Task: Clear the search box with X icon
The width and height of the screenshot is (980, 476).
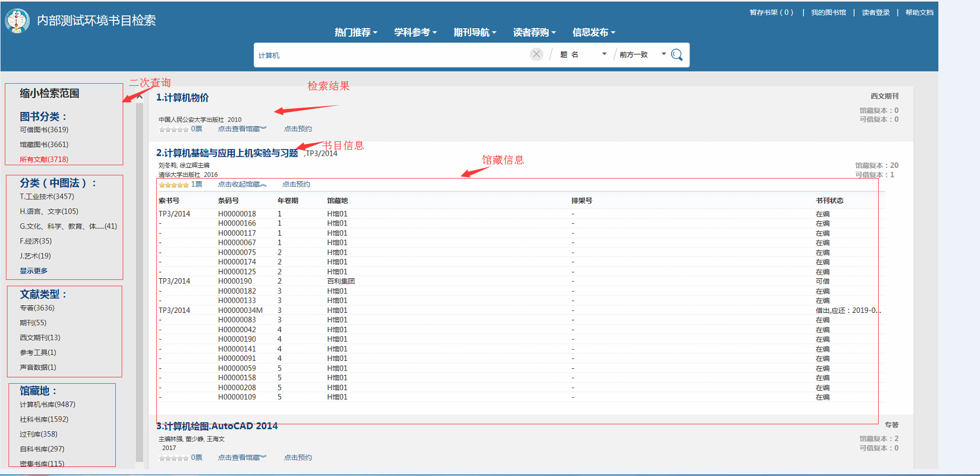Action: [536, 54]
